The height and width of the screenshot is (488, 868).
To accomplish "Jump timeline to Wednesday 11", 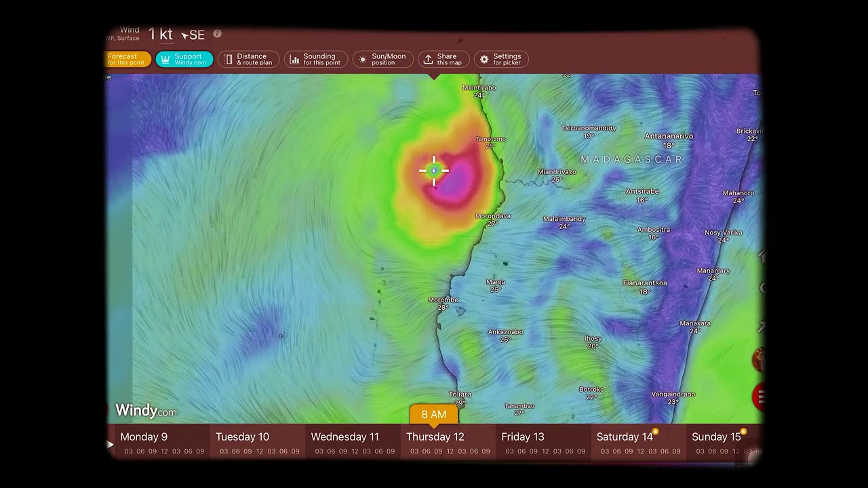I will click(344, 437).
